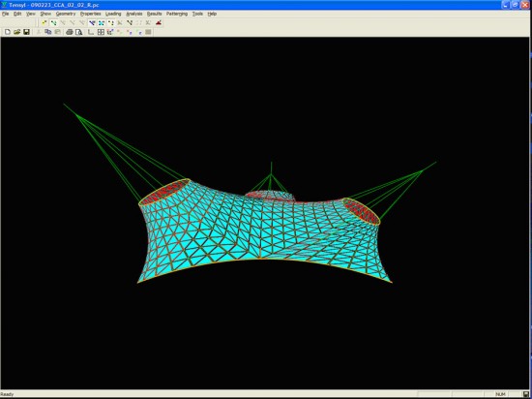Open the Analysis menu
532x399 pixels.
coord(134,14)
